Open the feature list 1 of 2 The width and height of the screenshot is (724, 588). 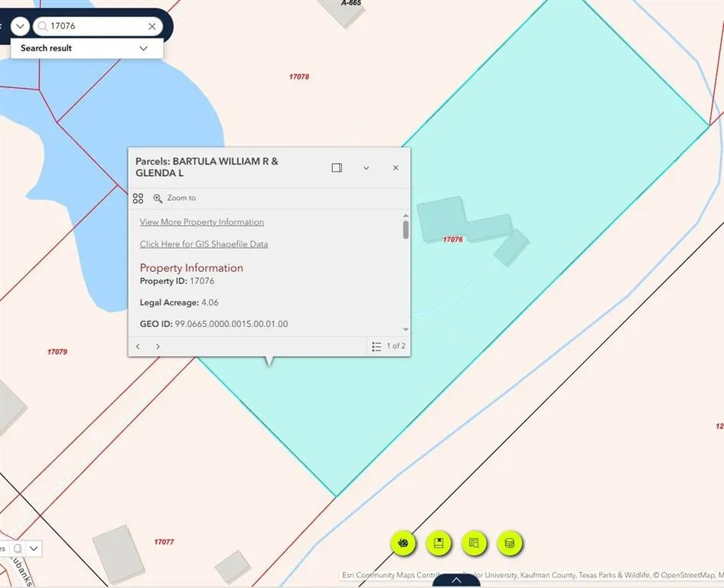click(x=389, y=346)
